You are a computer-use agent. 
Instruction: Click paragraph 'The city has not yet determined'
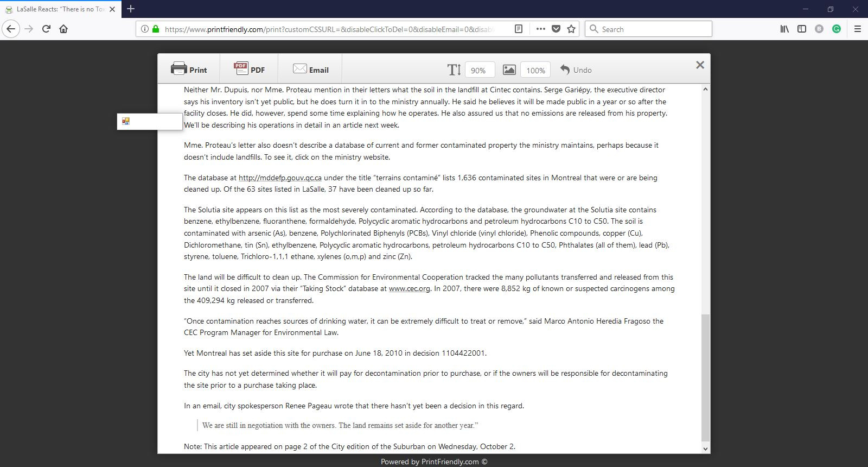pyautogui.click(x=426, y=379)
